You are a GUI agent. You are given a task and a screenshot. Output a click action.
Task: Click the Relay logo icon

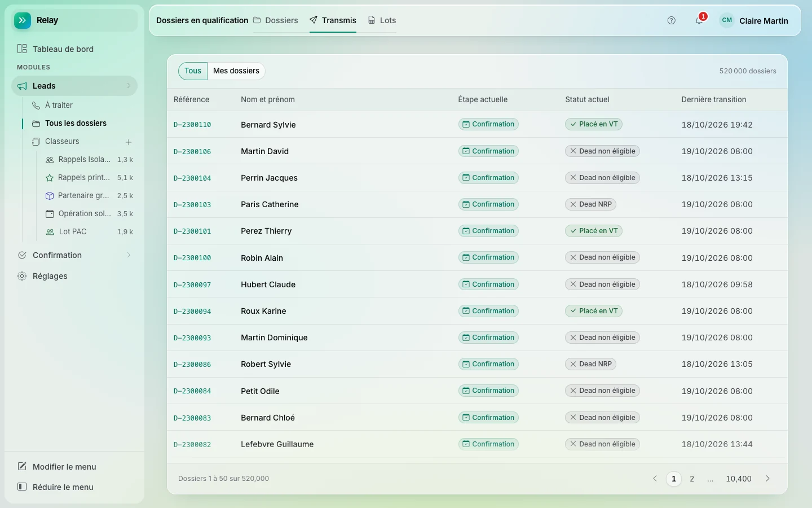pyautogui.click(x=23, y=20)
